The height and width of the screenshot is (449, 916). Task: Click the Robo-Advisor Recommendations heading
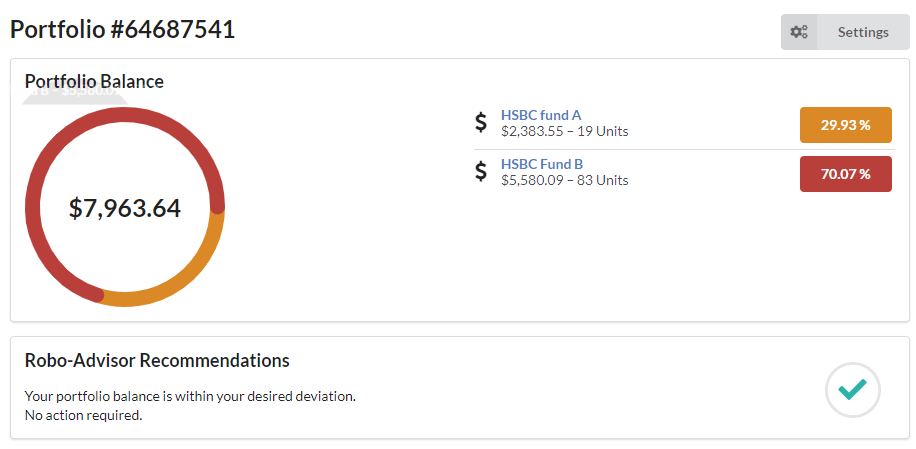point(157,360)
